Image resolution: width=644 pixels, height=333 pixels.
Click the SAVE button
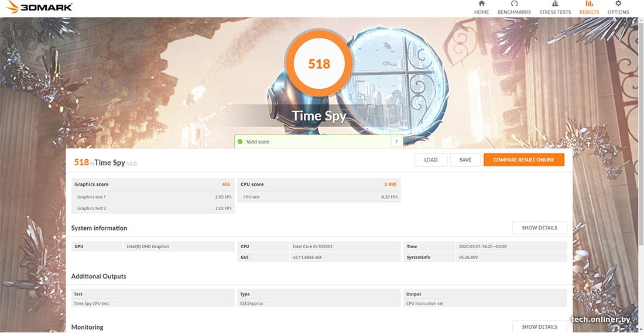[x=465, y=160]
